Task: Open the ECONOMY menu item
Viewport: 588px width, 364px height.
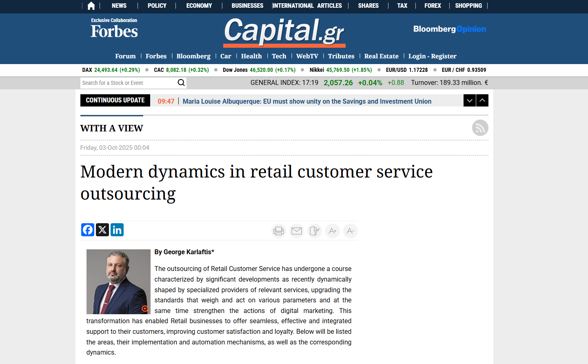Action: (x=199, y=6)
